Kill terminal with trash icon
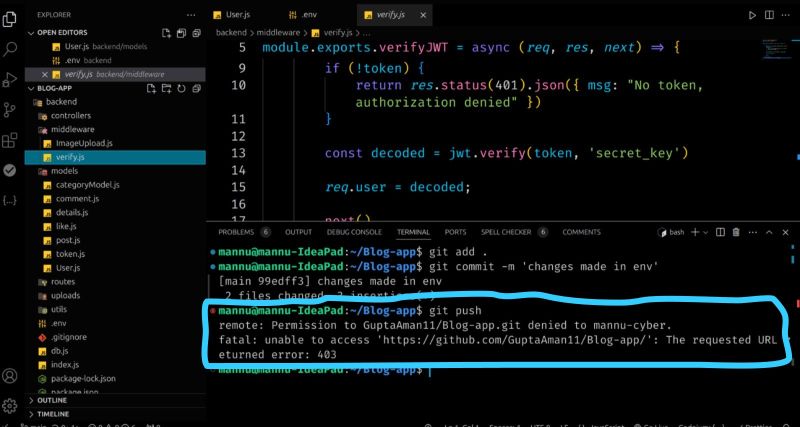This screenshot has width=800, height=427. [x=736, y=232]
